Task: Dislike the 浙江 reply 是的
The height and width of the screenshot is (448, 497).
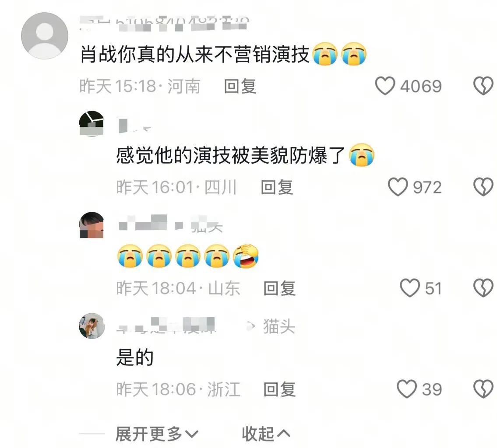Action: coord(483,389)
